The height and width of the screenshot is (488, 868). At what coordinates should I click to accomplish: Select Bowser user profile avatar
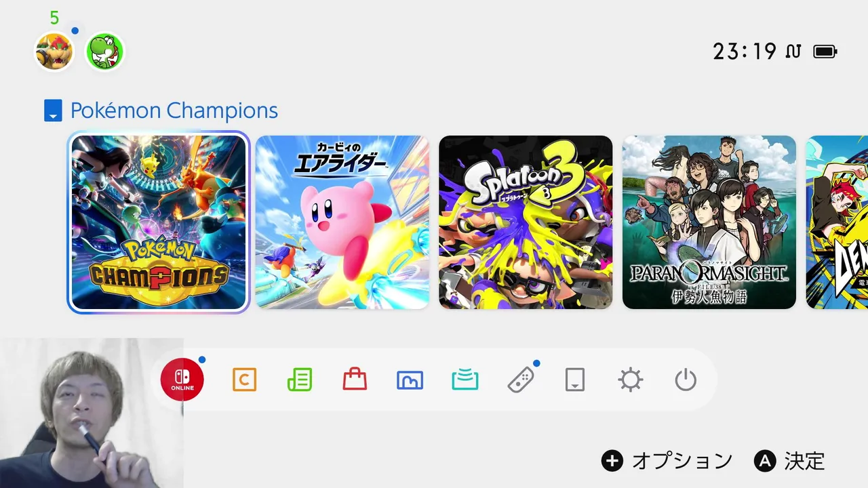click(x=54, y=52)
